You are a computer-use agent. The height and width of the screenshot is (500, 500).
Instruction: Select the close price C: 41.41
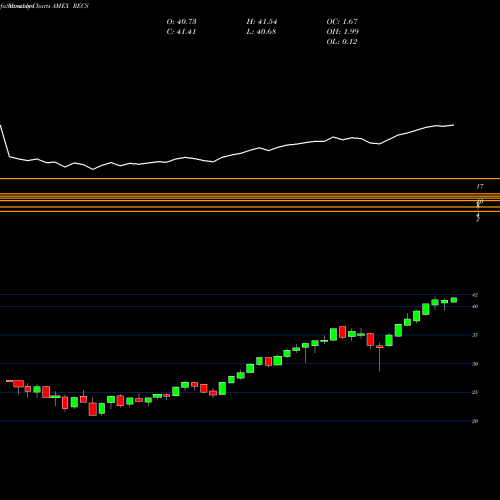[181, 32]
